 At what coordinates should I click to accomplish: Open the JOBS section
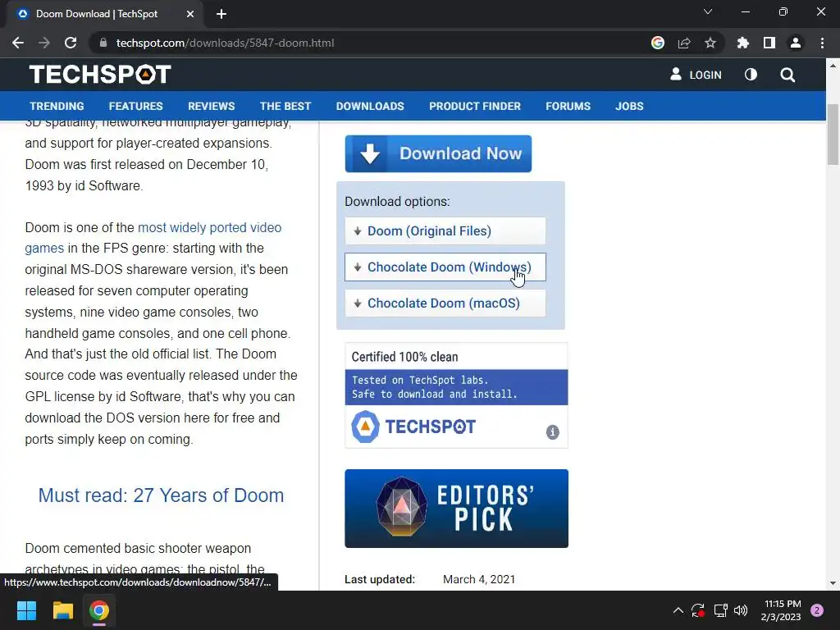pyautogui.click(x=629, y=106)
